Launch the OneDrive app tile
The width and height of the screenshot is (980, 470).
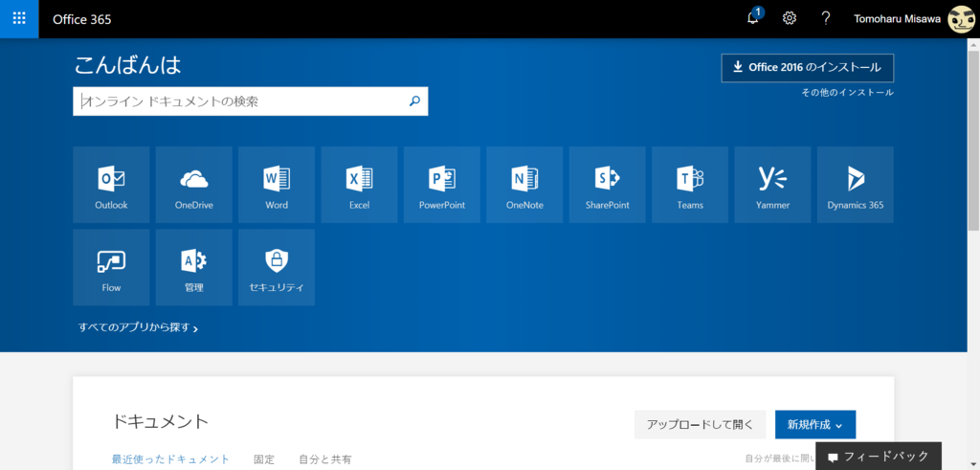click(x=193, y=185)
